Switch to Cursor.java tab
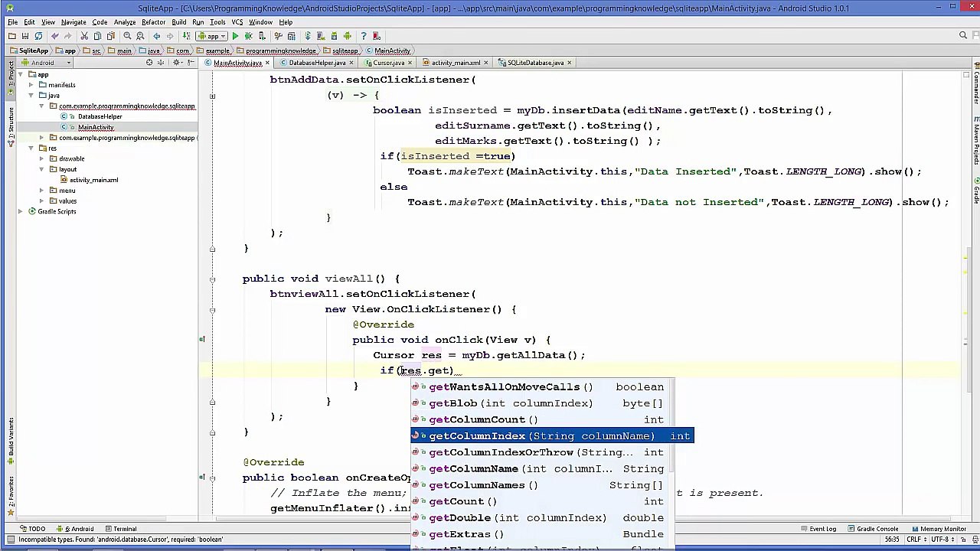This screenshot has height=551, width=980. [388, 63]
